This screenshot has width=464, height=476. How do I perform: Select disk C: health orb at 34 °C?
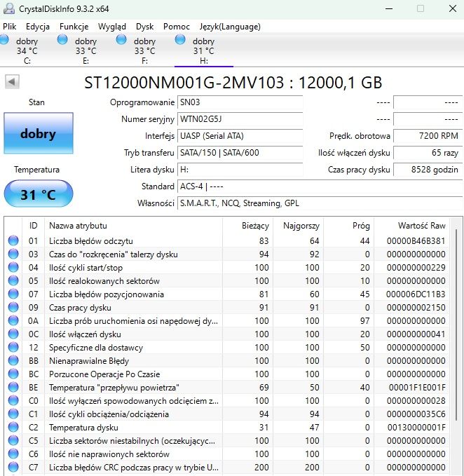(x=4, y=40)
